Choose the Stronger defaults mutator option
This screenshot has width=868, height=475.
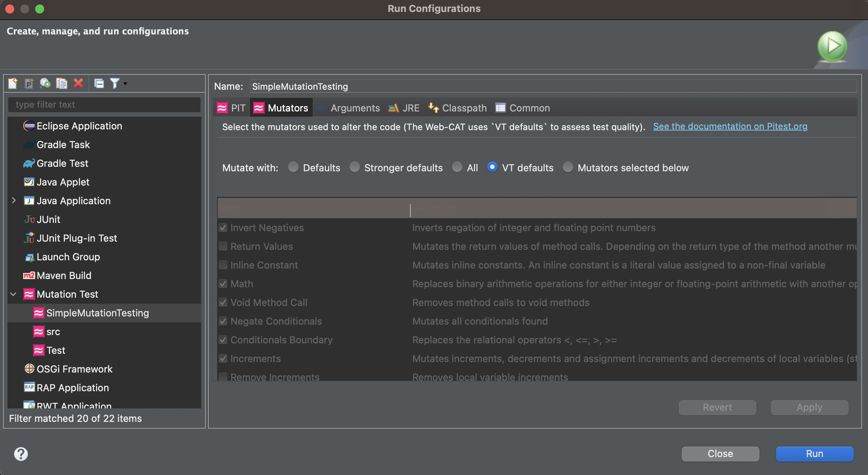click(355, 167)
